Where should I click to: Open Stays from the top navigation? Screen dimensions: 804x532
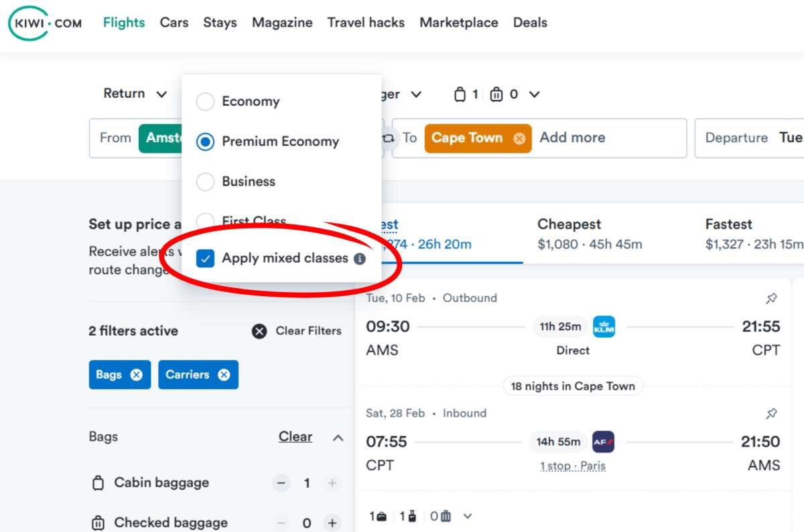click(220, 22)
